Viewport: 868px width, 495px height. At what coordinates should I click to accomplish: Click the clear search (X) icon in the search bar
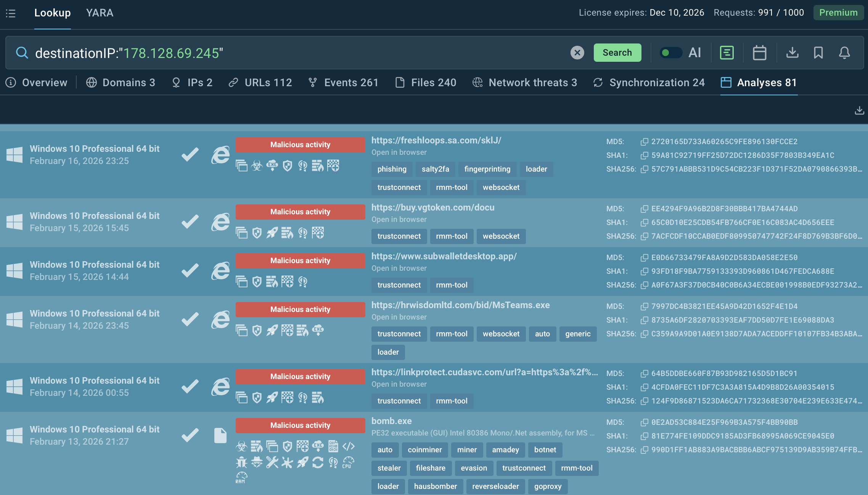click(x=577, y=53)
